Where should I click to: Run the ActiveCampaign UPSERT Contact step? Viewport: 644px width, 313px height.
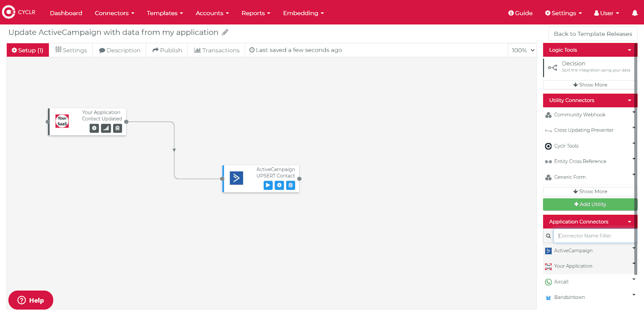point(268,185)
